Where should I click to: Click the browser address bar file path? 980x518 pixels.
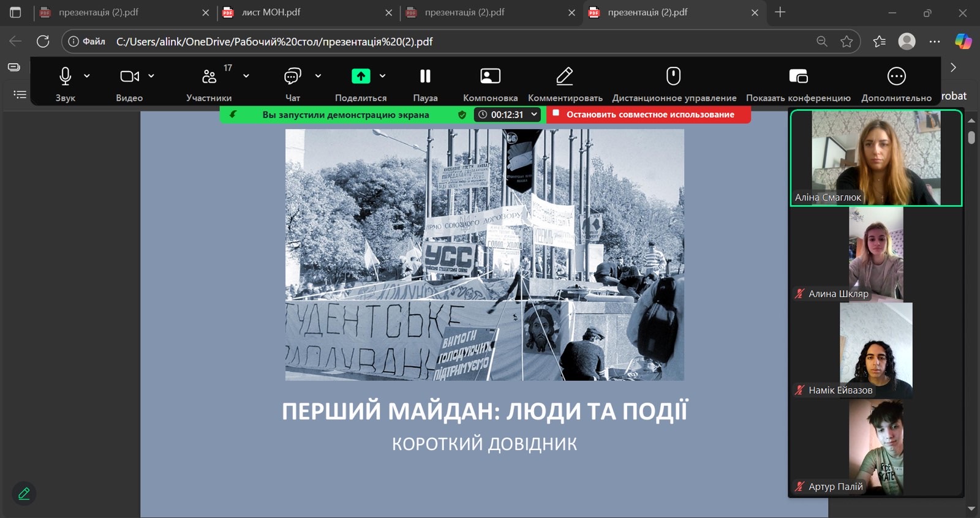pos(274,42)
